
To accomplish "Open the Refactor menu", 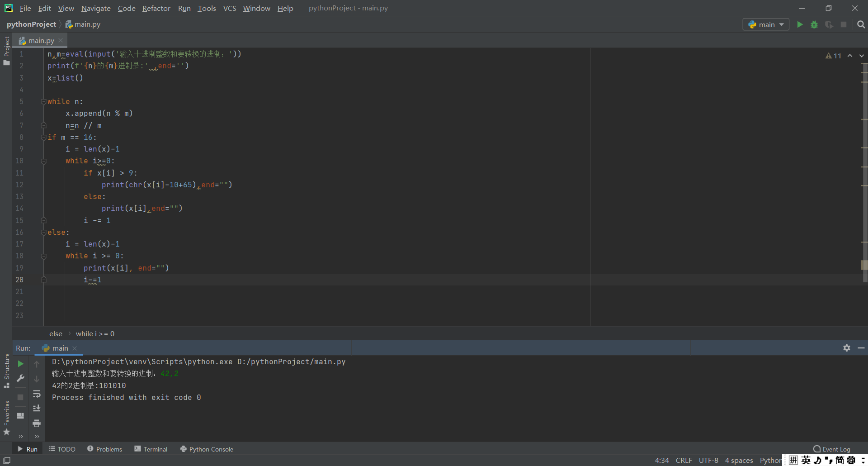I will click(156, 8).
